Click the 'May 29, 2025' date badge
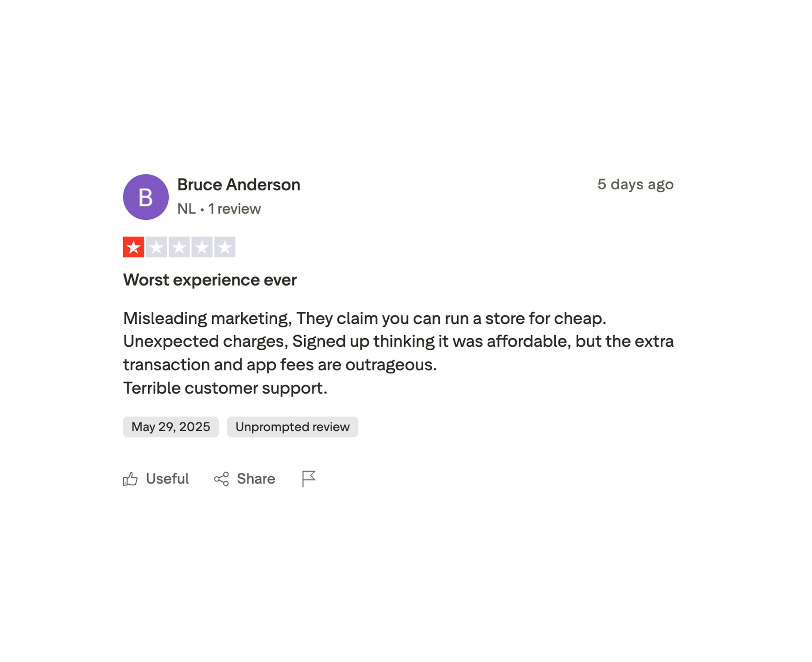This screenshot has width=812, height=662. (171, 427)
